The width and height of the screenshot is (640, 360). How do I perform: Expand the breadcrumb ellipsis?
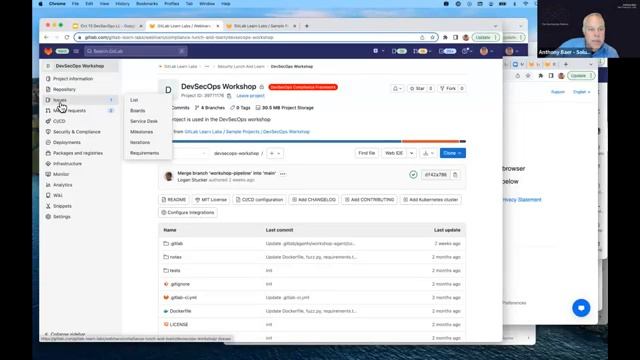(207, 67)
